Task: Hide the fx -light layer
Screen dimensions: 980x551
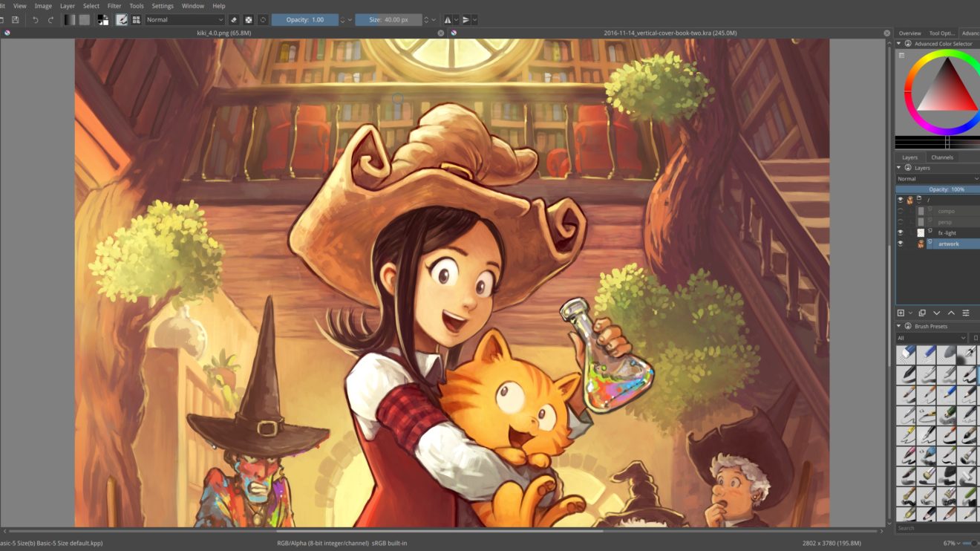Action: (901, 232)
